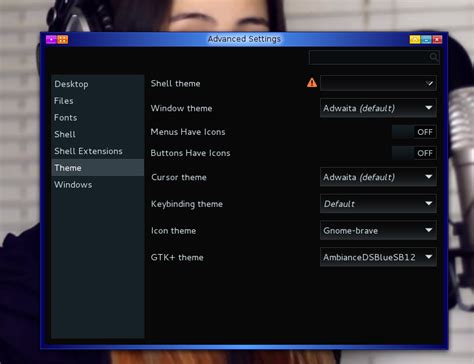Open the Window theme dropdown
Viewport: 474px width, 364px height.
click(378, 108)
